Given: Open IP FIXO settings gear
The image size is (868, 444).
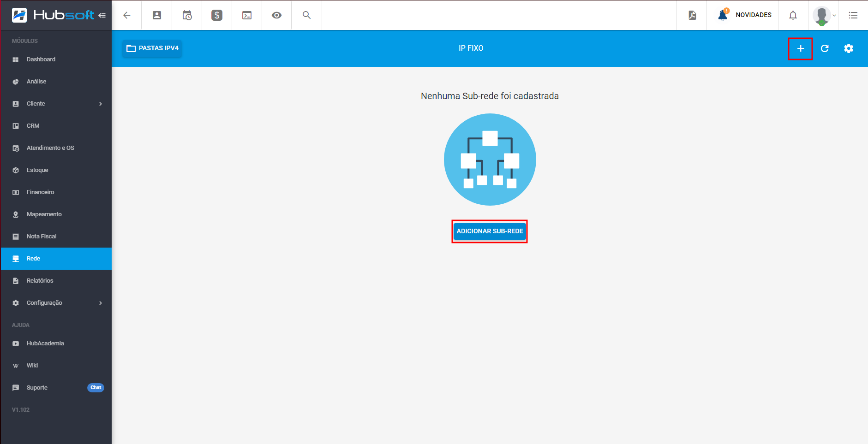Looking at the screenshot, I should 849,48.
